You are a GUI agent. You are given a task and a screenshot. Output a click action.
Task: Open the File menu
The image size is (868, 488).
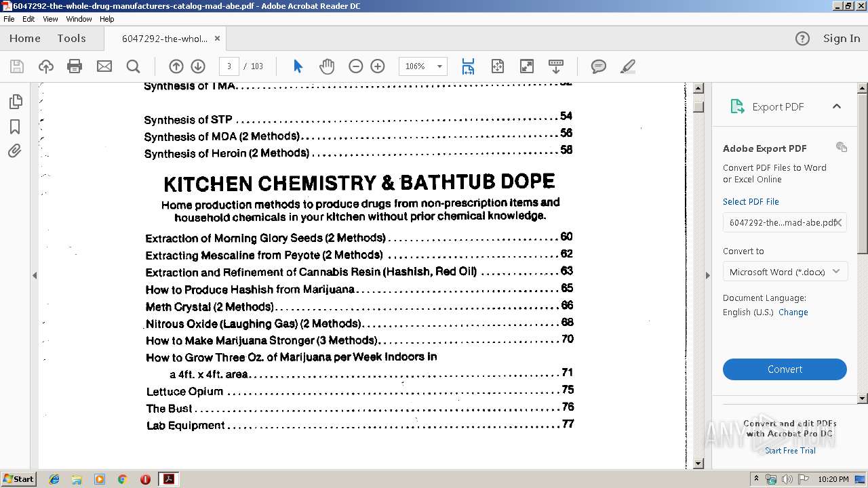9,19
